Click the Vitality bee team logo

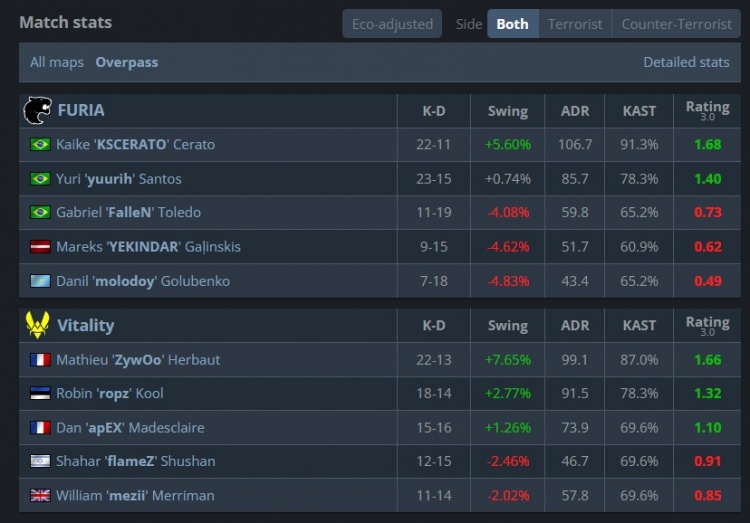37,325
